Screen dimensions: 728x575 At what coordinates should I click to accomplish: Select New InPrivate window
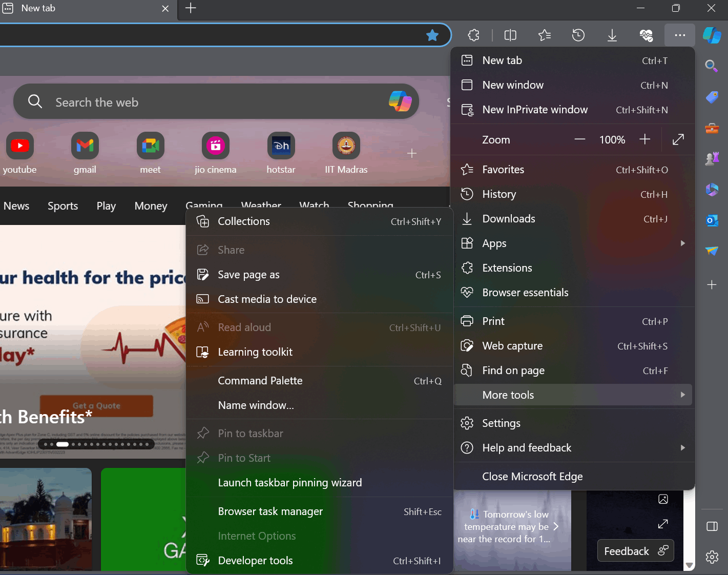[534, 109]
